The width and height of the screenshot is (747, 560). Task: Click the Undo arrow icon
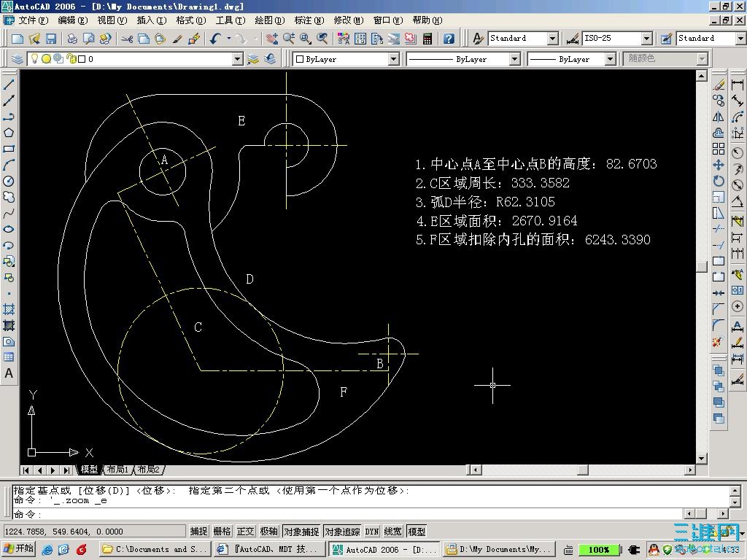tap(215, 39)
